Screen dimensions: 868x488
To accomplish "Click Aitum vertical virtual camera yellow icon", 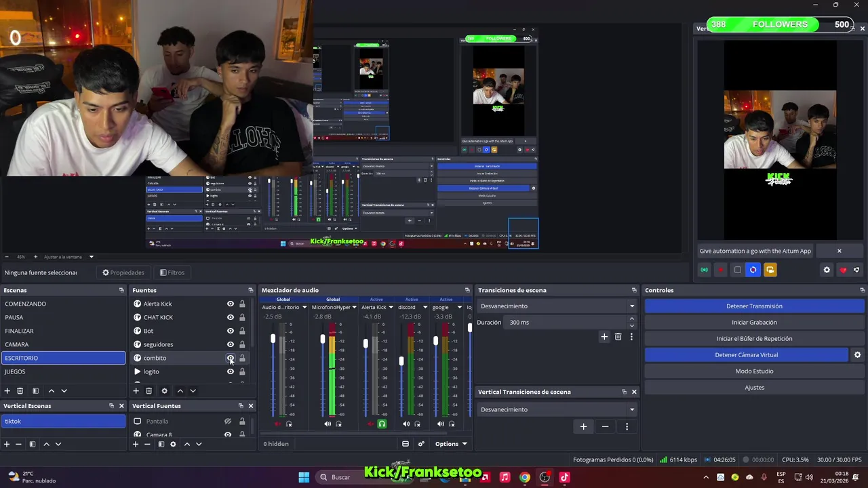I will pyautogui.click(x=770, y=270).
